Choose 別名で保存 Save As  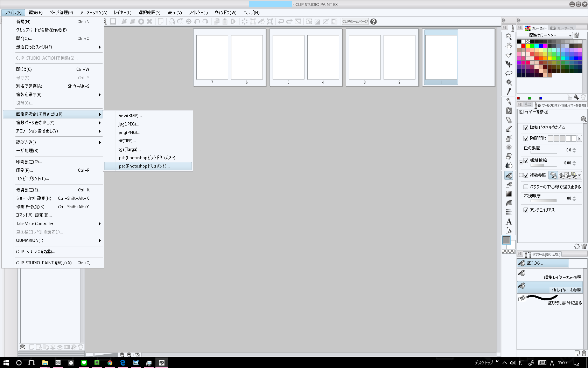coord(52,86)
